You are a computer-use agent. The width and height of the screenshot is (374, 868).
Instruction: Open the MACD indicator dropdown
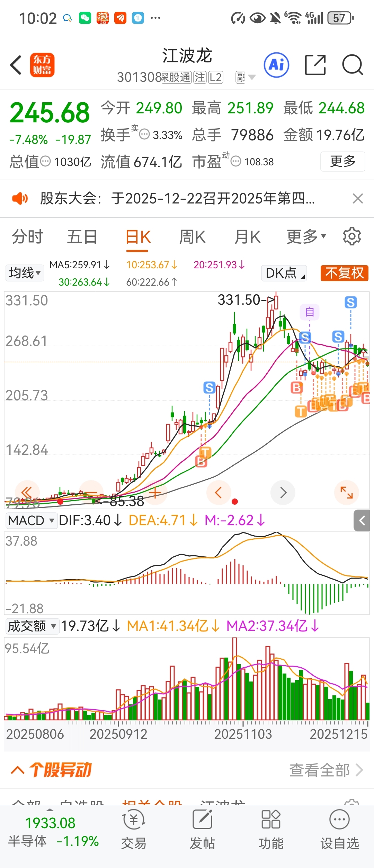[x=32, y=520]
